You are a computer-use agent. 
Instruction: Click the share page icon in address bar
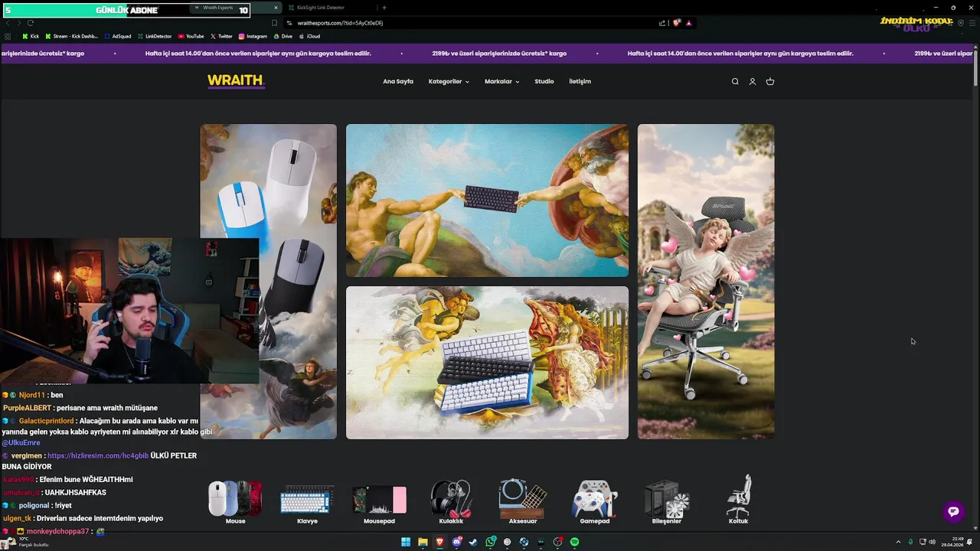662,23
